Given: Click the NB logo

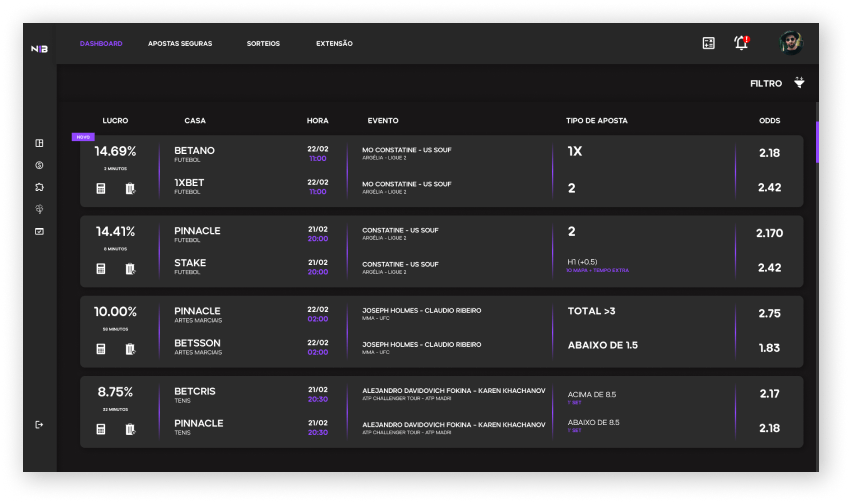Looking at the screenshot, I should (x=39, y=48).
